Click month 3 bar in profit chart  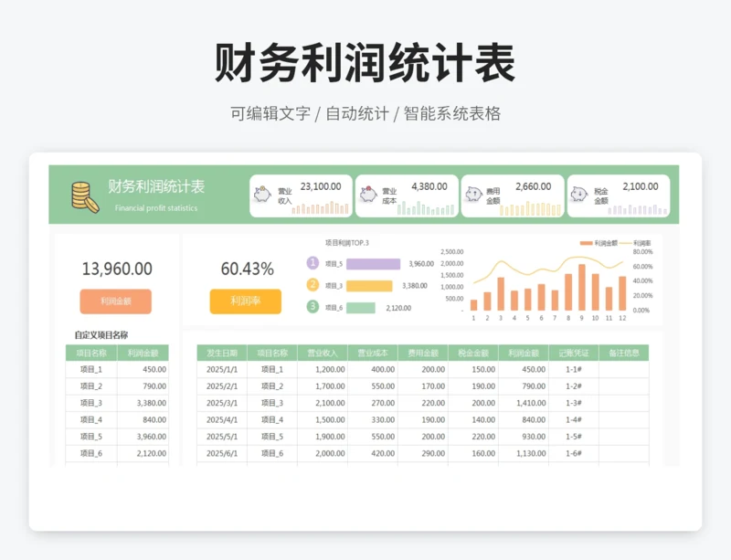pos(501,294)
